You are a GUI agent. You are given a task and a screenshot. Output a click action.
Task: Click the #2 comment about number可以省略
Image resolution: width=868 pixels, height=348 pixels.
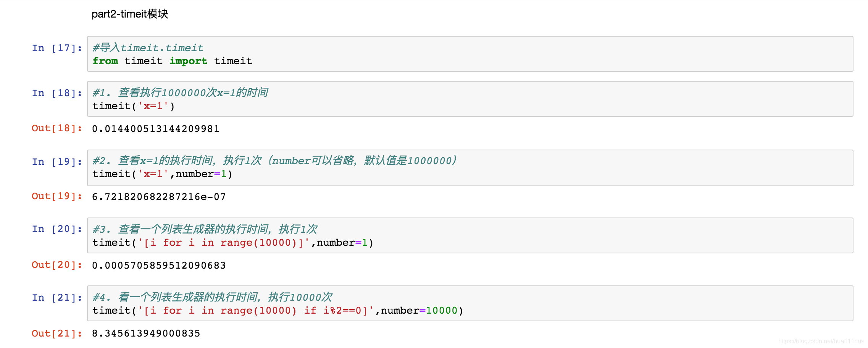pyautogui.click(x=274, y=160)
